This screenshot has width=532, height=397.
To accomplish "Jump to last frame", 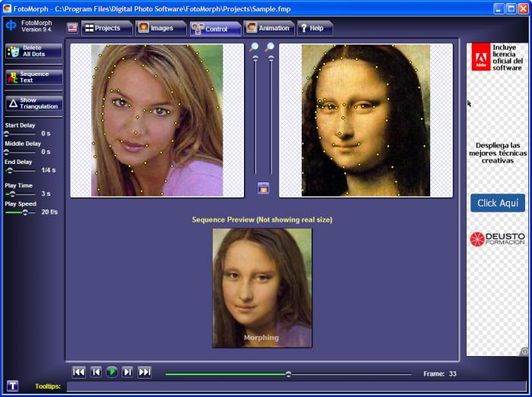I will pos(144,372).
